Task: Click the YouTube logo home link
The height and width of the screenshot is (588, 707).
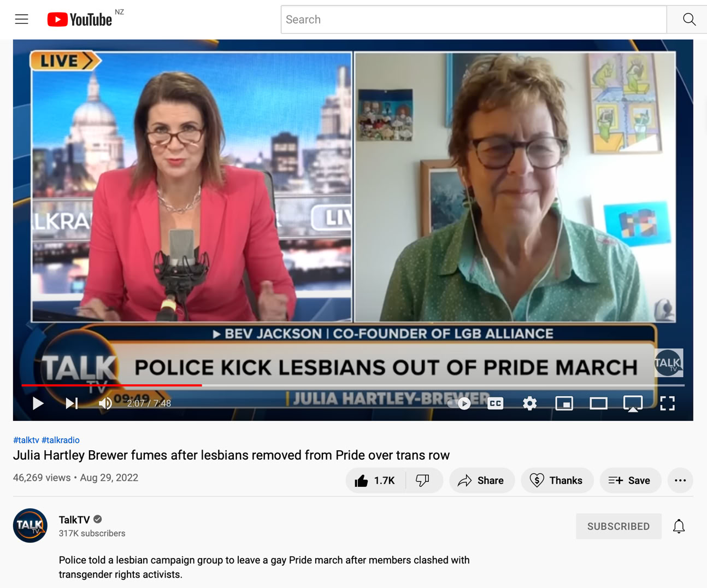Action: coord(80,20)
